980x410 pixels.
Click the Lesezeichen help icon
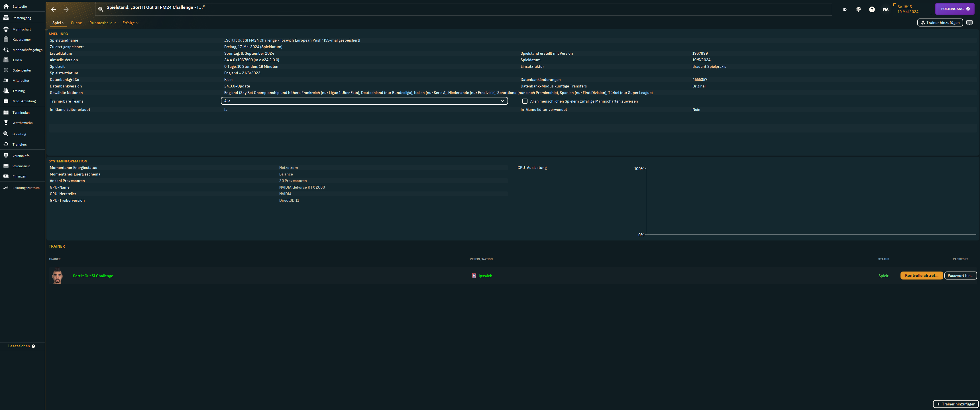33,346
